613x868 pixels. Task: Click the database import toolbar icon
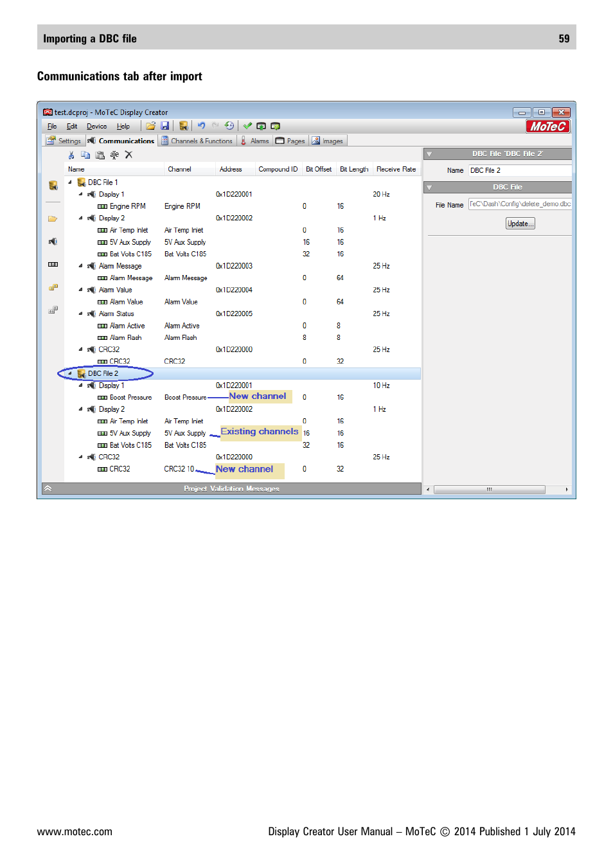point(184,126)
